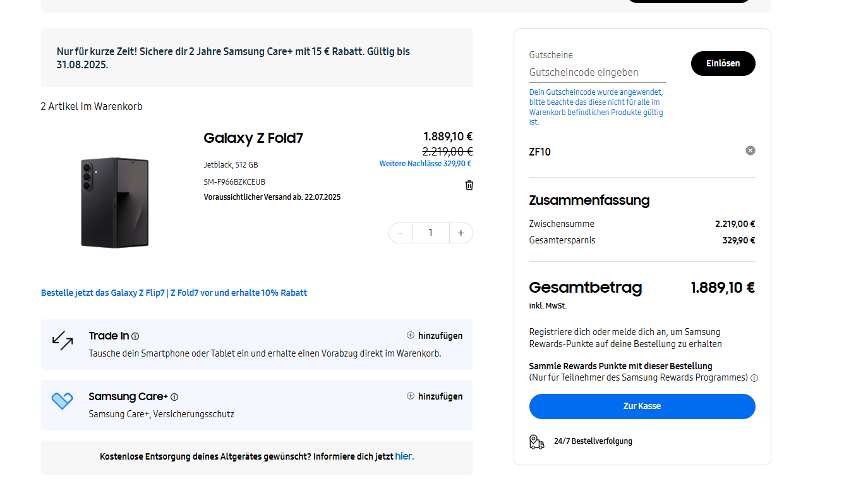Add Trade In via hinzufügen

tap(435, 336)
